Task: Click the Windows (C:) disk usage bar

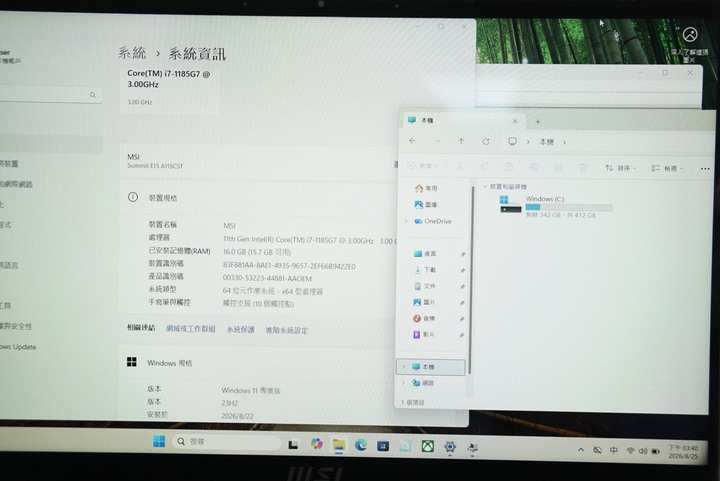Action: [569, 207]
